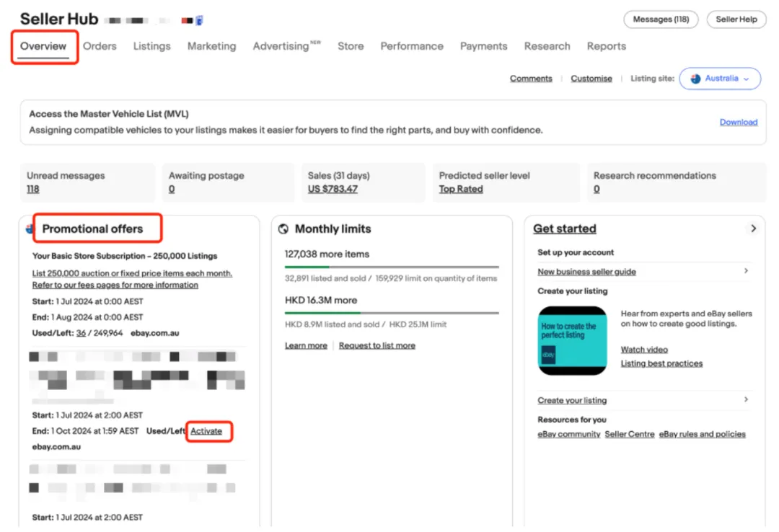Image resolution: width=779 pixels, height=532 pixels.
Task: Open the Request to list more link
Action: click(x=377, y=346)
